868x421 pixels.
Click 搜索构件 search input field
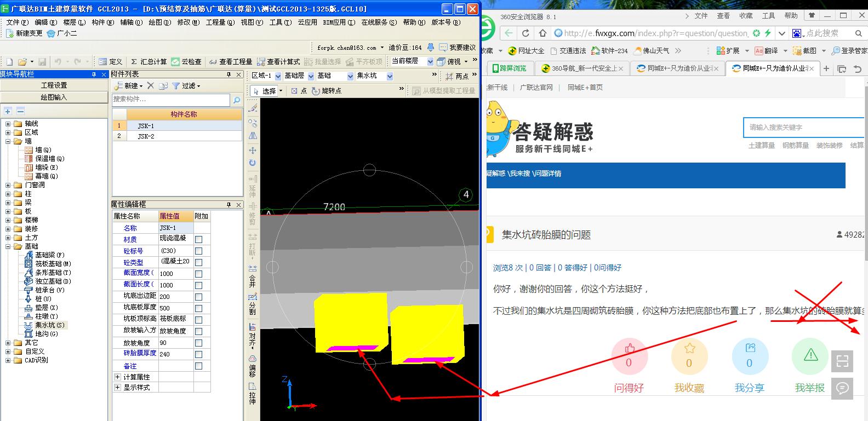(171, 100)
